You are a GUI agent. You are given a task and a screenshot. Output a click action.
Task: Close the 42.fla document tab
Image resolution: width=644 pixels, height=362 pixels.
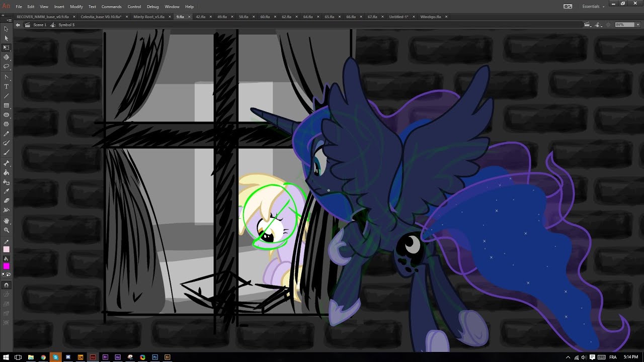[x=210, y=17]
